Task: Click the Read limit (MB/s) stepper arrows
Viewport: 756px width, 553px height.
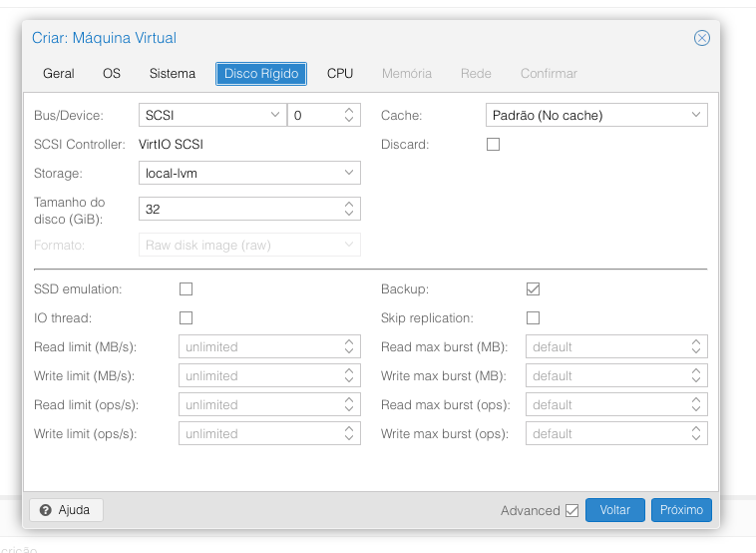Action: tap(349, 347)
